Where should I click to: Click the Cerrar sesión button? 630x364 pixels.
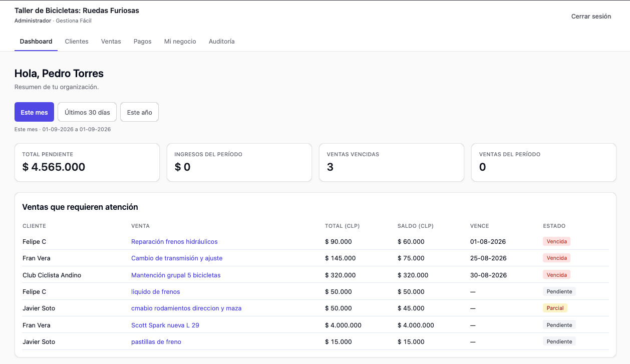pos(591,17)
